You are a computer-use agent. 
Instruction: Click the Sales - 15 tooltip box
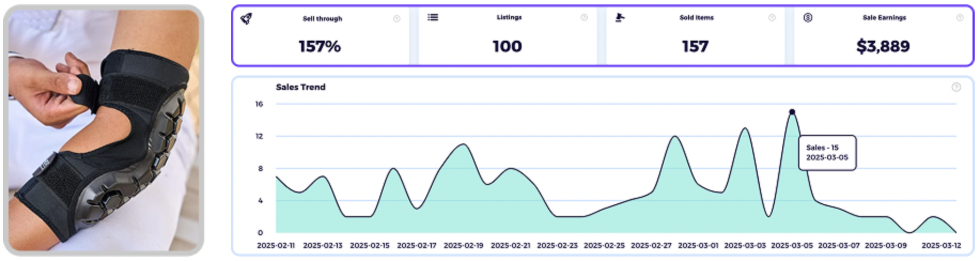[827, 152]
